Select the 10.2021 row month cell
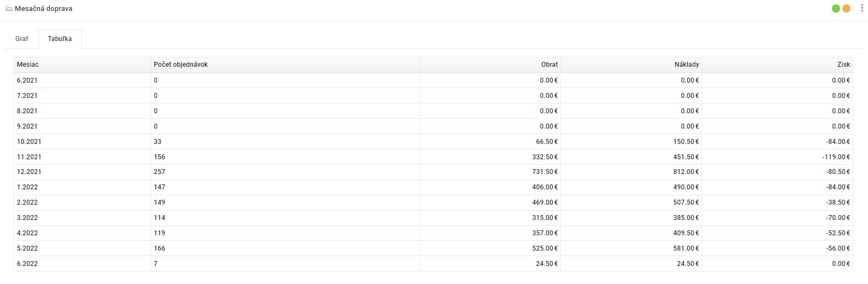 (29, 141)
